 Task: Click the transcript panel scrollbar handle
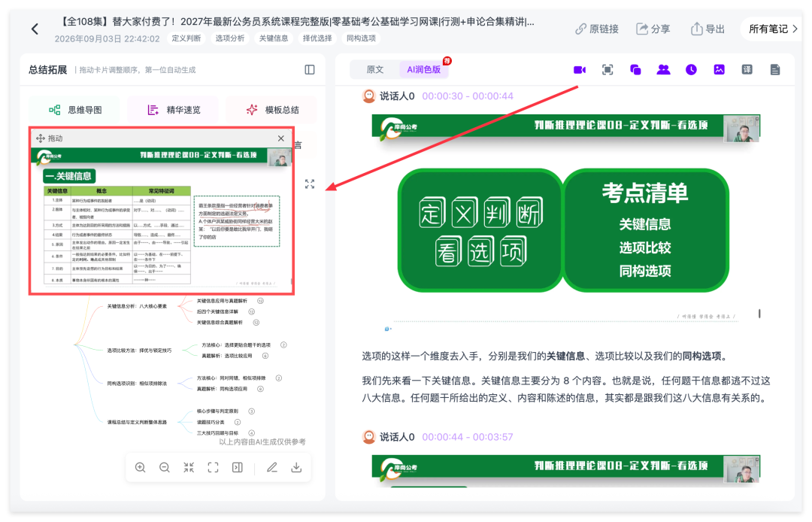pos(759,314)
